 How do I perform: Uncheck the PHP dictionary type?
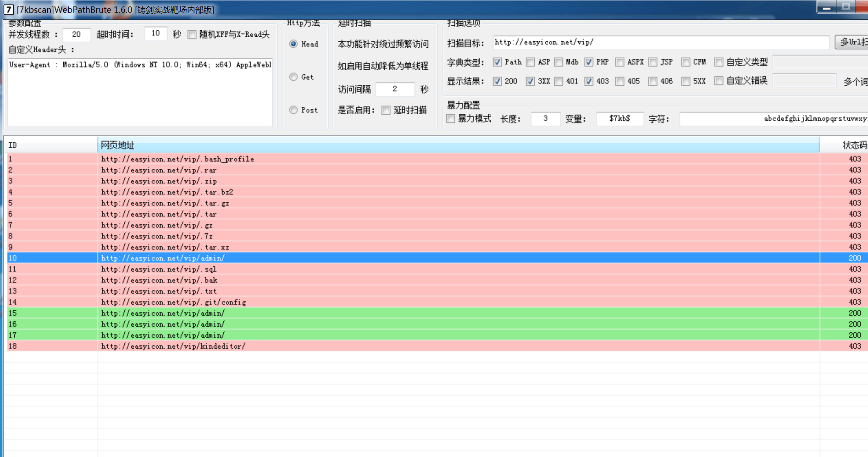coord(589,62)
